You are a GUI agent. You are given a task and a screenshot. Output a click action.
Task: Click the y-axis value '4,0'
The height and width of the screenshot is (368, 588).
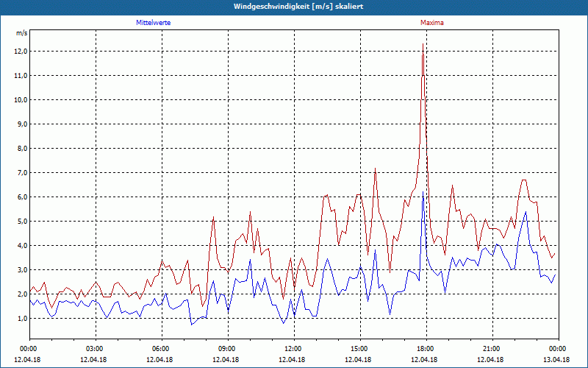[x=23, y=246]
